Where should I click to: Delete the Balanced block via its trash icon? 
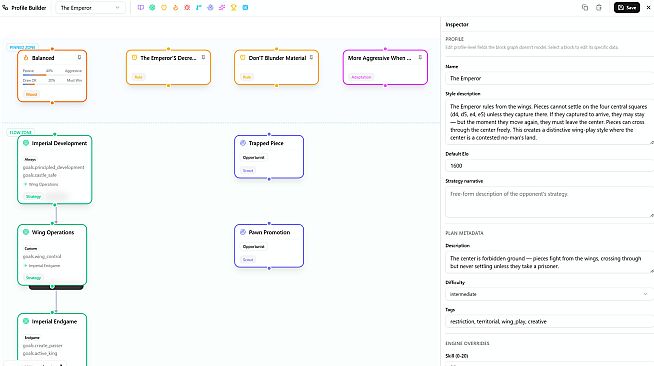point(79,58)
